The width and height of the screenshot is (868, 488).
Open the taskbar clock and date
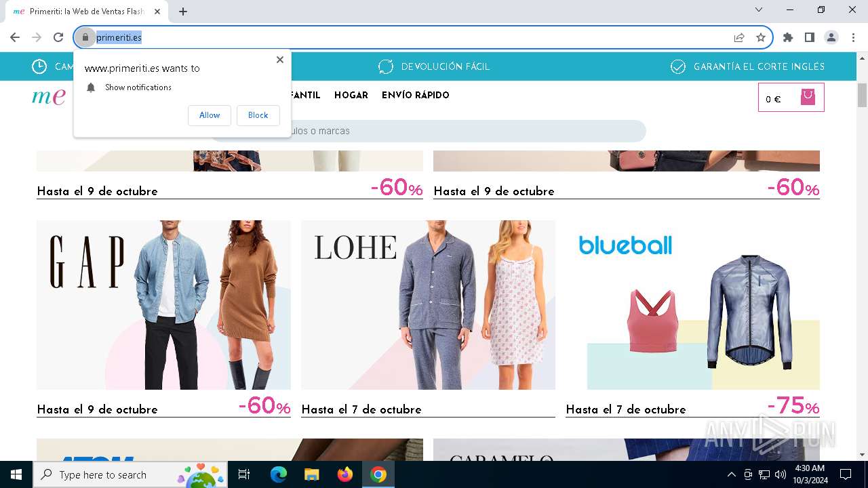809,474
